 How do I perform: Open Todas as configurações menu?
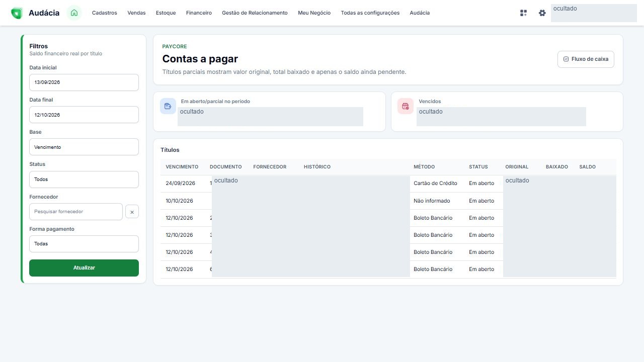370,13
